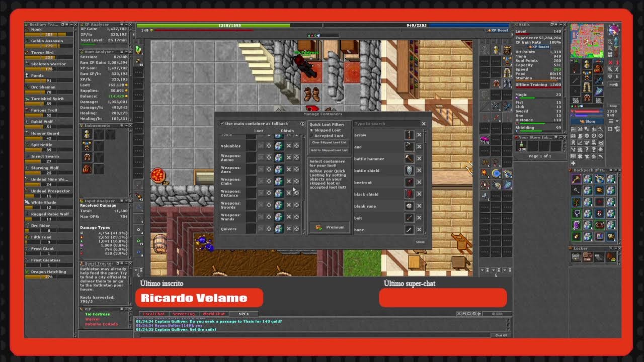This screenshot has width=644, height=362.
Task: Click the Premium button
Action: pyautogui.click(x=330, y=227)
